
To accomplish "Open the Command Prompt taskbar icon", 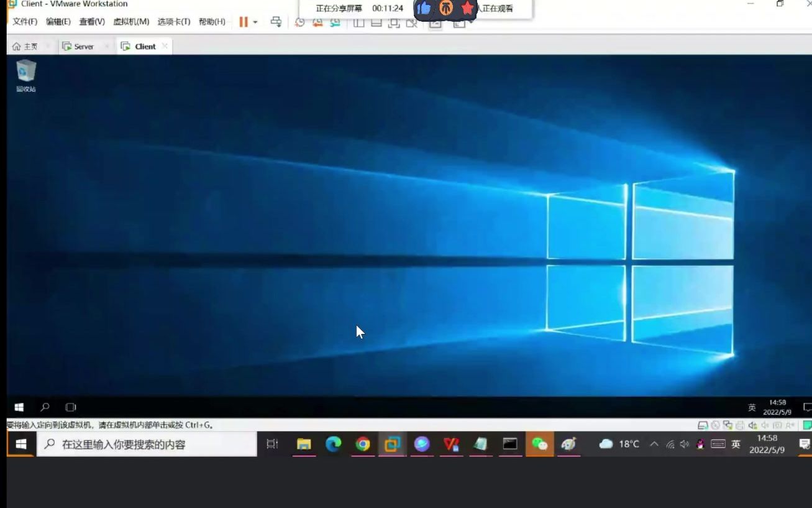I will point(510,444).
